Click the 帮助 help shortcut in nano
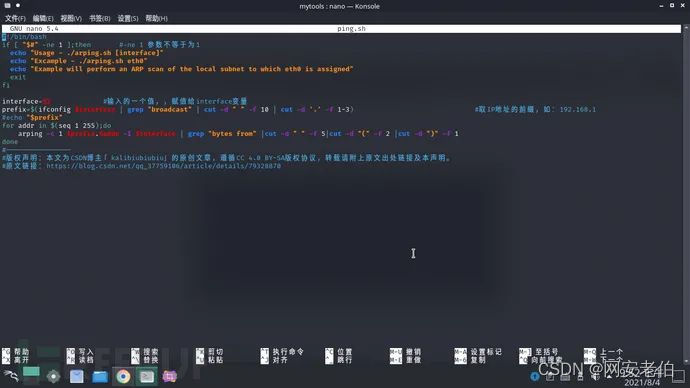690x388 pixels. [21, 352]
